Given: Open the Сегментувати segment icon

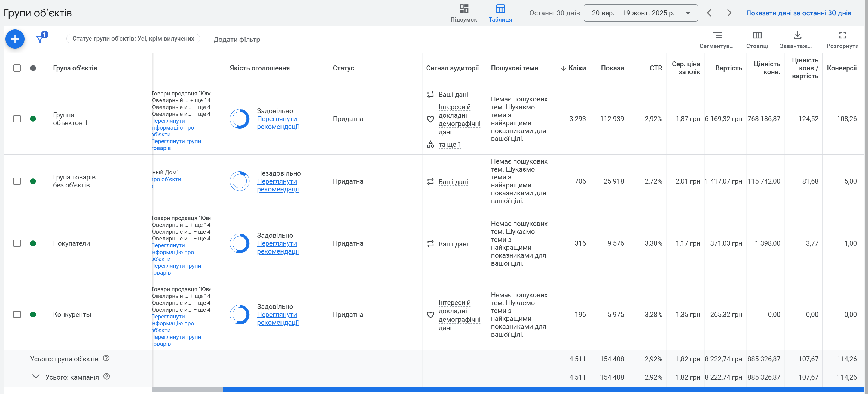Looking at the screenshot, I should click(717, 35).
